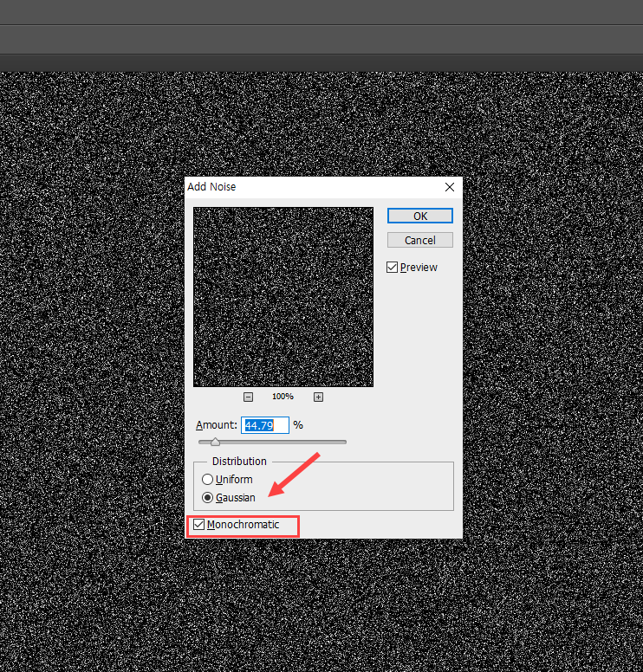The image size is (643, 672).
Task: Click OK in the Add Noise dialog
Action: (x=420, y=216)
